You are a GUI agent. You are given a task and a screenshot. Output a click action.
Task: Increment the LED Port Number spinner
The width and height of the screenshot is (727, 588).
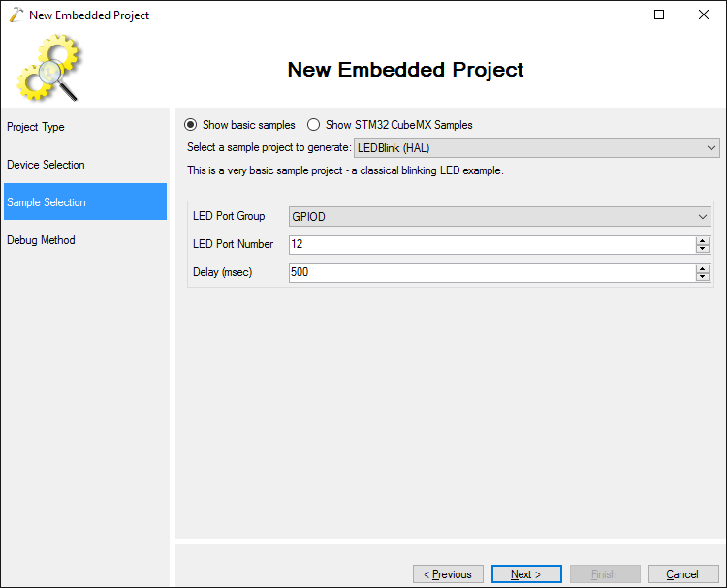(x=703, y=240)
